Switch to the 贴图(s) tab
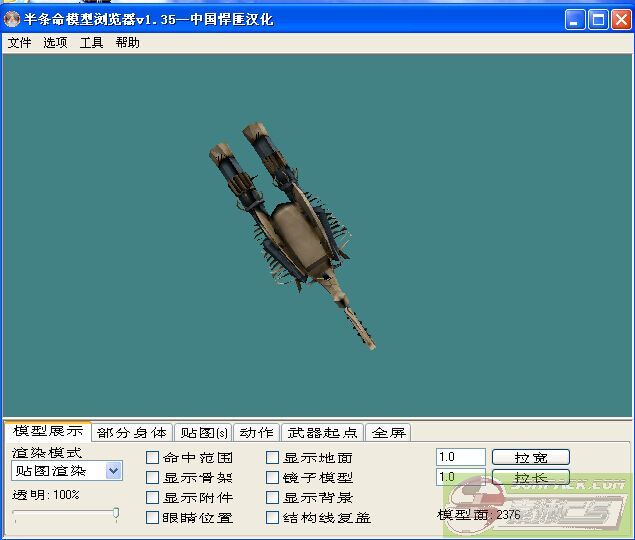 point(203,433)
